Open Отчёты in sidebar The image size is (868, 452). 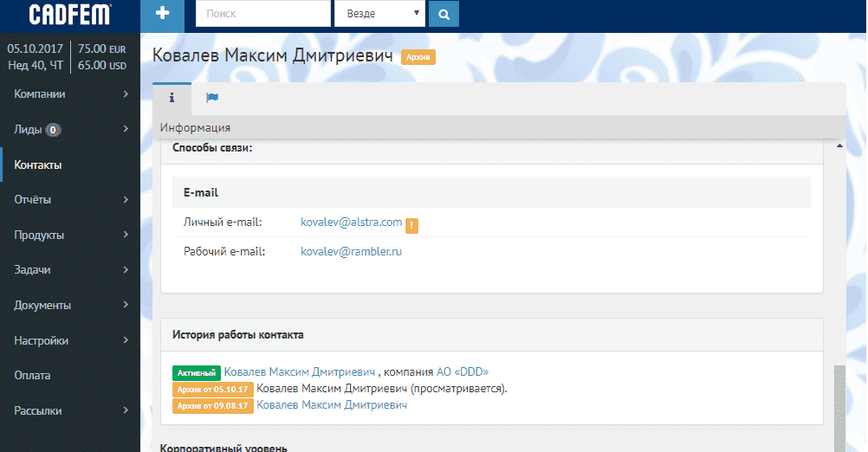pos(33,200)
